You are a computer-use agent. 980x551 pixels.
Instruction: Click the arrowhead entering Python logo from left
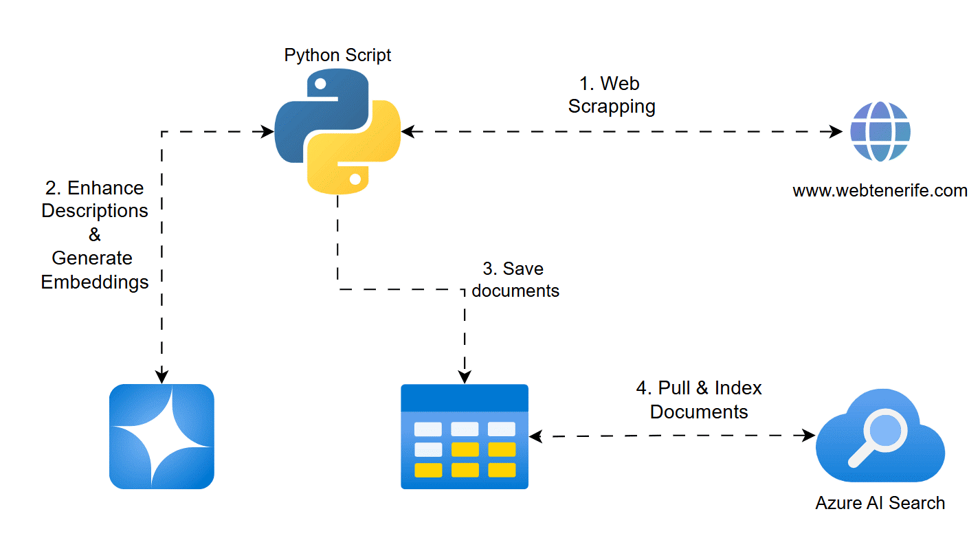tap(267, 132)
